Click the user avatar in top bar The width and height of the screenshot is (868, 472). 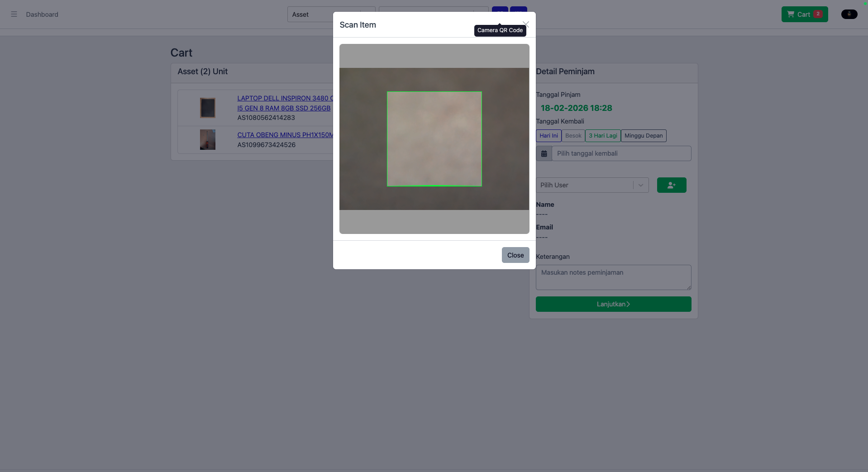point(849,14)
